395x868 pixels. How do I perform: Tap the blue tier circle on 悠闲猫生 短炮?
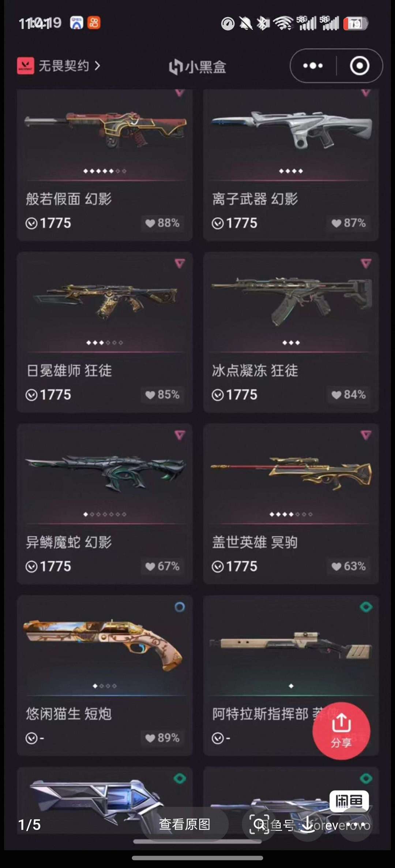[x=180, y=607]
